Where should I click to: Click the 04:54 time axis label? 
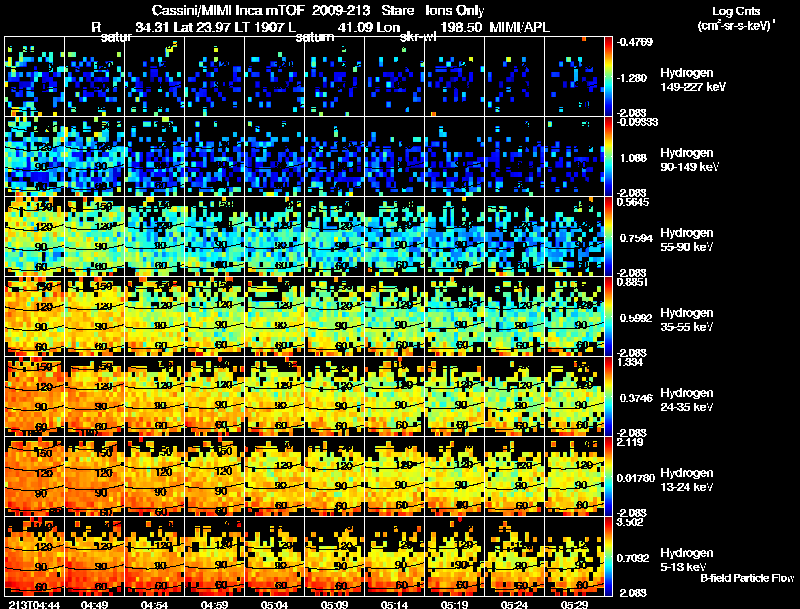click(154, 604)
